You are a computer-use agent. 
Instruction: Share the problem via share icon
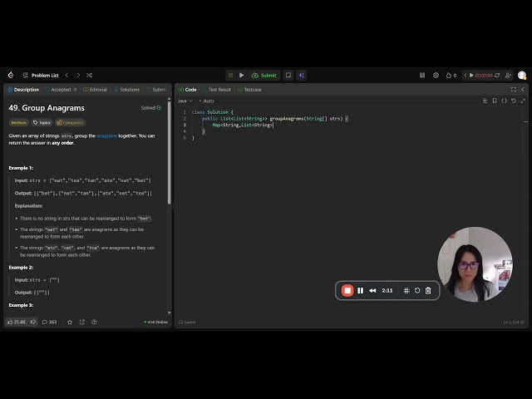click(x=82, y=322)
